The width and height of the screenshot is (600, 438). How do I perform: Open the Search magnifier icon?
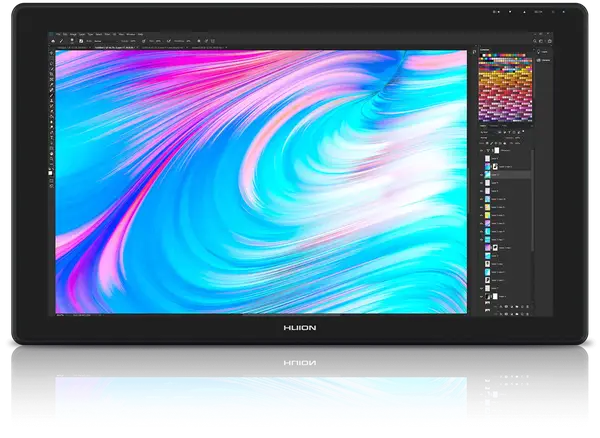[535, 41]
